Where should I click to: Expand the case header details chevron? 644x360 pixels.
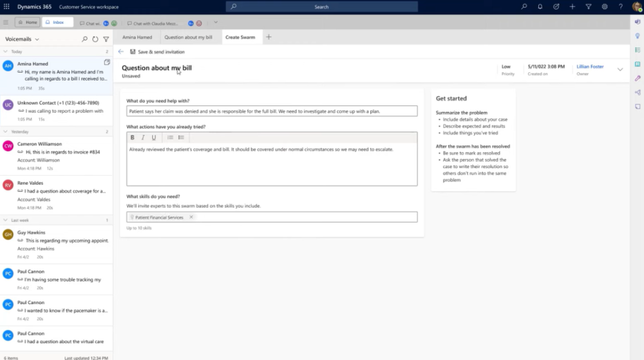coord(620,70)
